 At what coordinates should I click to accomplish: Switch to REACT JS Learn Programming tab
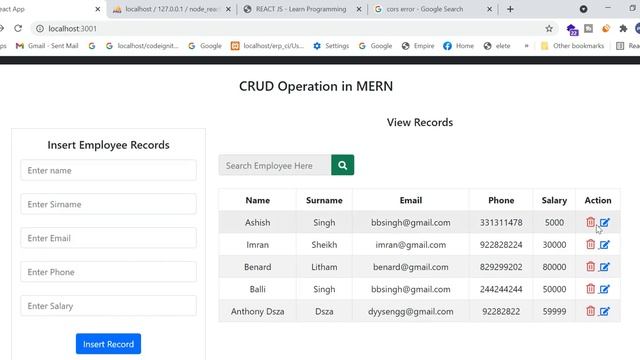click(301, 9)
